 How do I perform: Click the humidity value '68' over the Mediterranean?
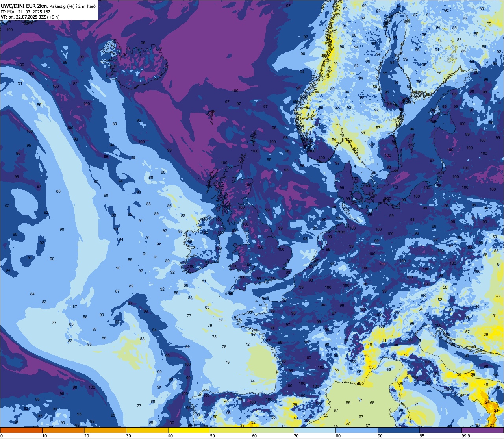(x=372, y=402)
